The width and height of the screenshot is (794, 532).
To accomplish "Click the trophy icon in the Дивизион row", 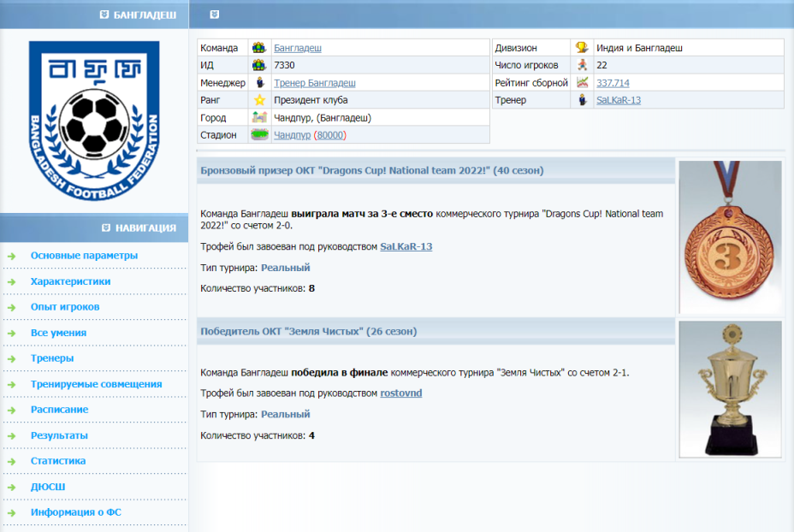I will pos(582,48).
